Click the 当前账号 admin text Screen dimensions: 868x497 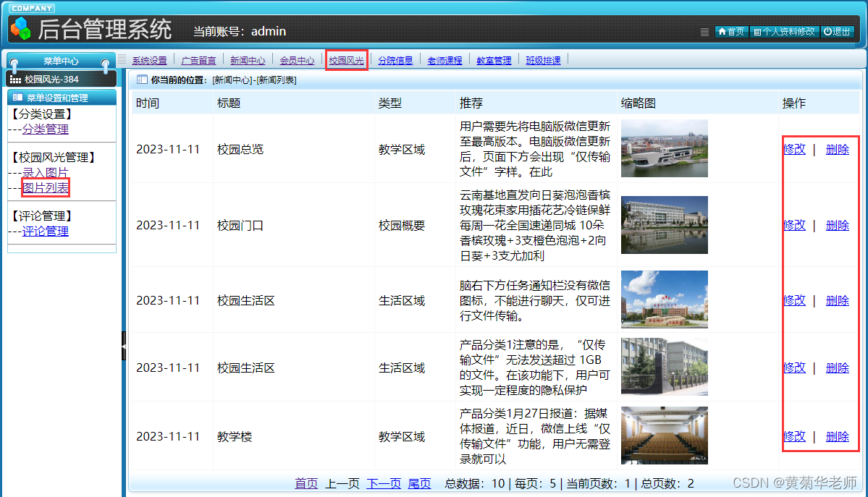tap(240, 32)
